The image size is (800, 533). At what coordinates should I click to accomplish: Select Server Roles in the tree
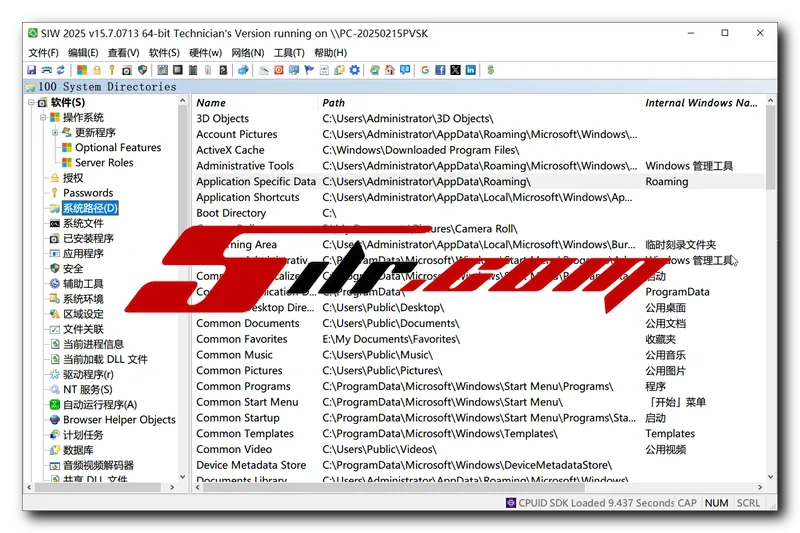pos(104,163)
